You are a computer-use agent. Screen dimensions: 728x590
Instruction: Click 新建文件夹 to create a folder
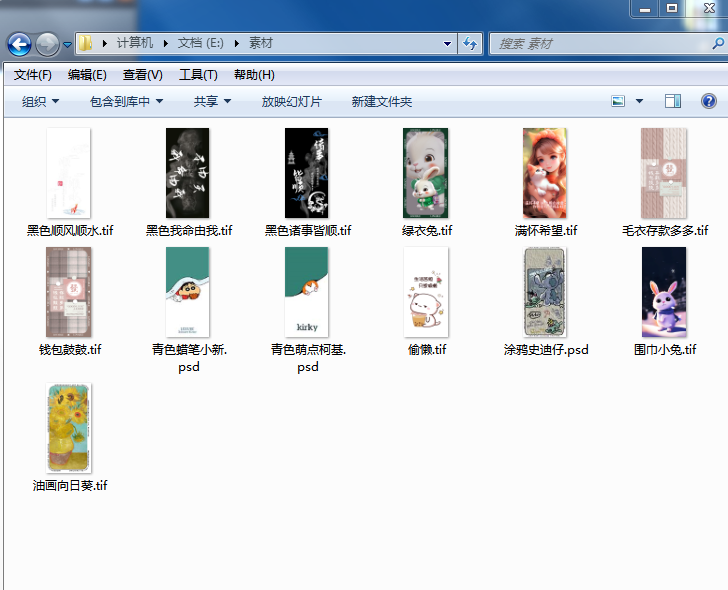click(382, 101)
